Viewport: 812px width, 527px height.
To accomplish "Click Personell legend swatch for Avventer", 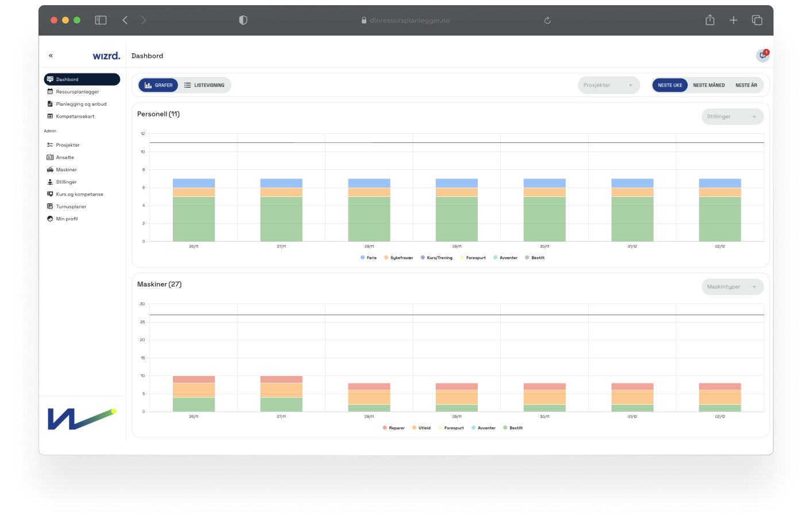I will pyautogui.click(x=496, y=258).
